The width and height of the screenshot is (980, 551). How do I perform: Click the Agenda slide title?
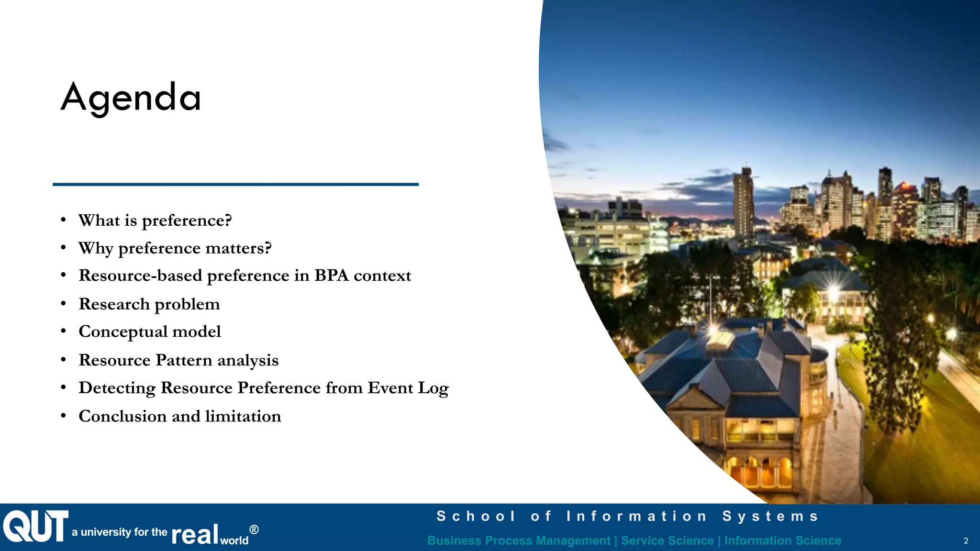point(131,98)
